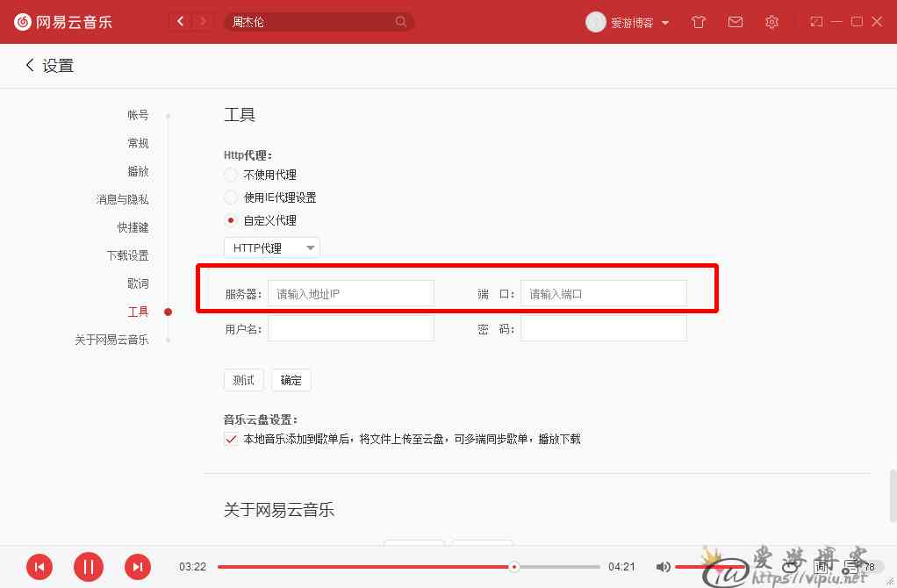This screenshot has width=897, height=588.
Task: Mute with the volume speaker icon
Action: [663, 567]
